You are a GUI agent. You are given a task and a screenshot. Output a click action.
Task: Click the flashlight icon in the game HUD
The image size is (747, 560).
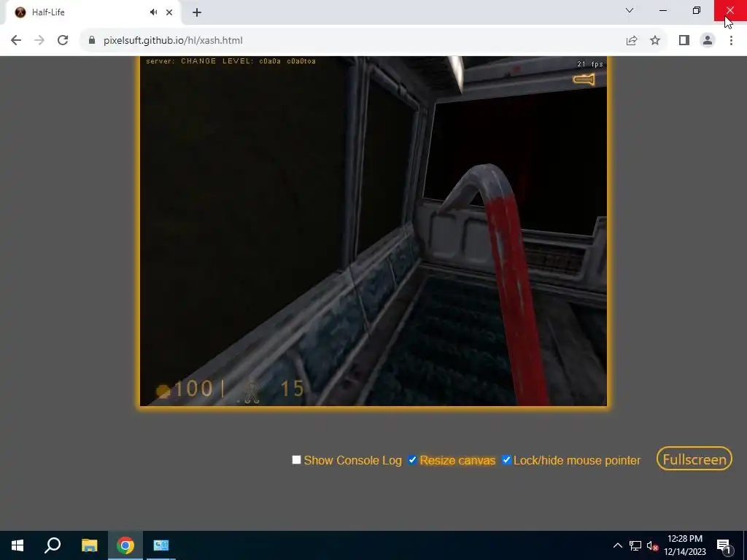584,79
